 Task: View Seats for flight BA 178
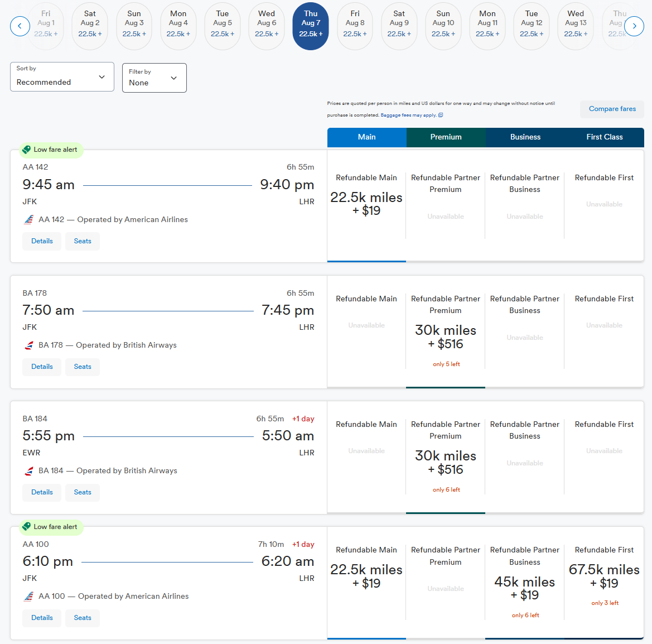83,367
